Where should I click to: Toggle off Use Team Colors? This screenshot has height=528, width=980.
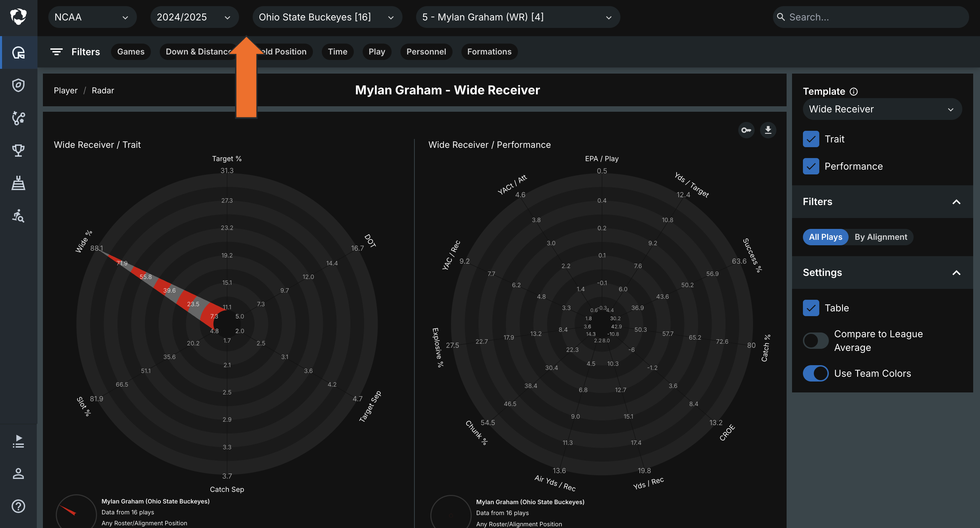pos(815,373)
